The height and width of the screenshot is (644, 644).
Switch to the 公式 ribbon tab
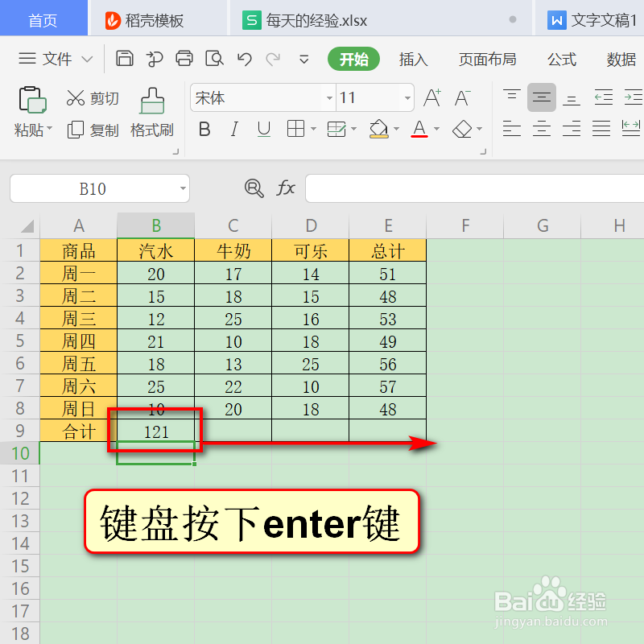pyautogui.click(x=561, y=59)
